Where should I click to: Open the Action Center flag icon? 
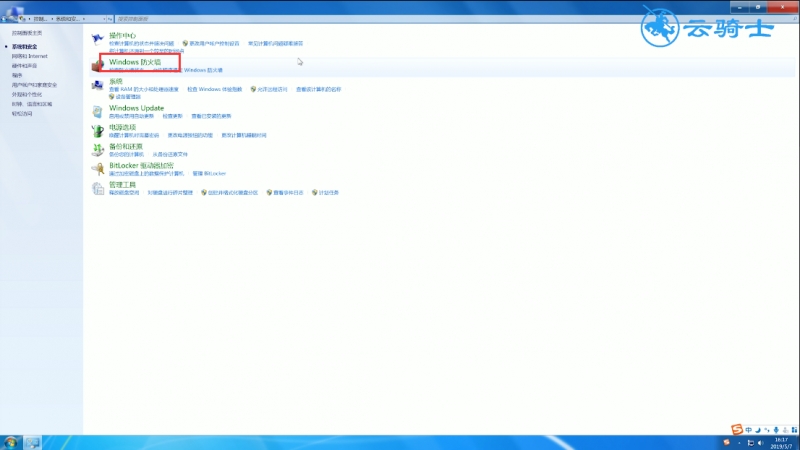coord(97,38)
